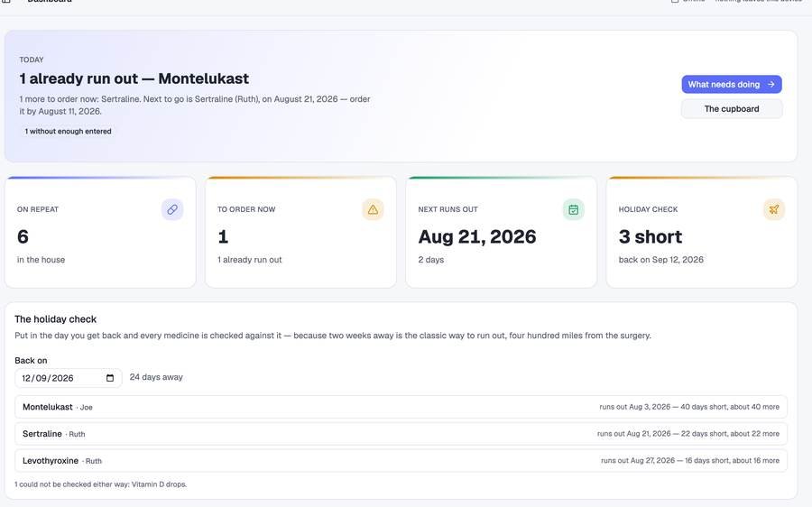Click the '1 without enough entered' badge
Image resolution: width=812 pixels, height=507 pixels.
click(x=69, y=132)
